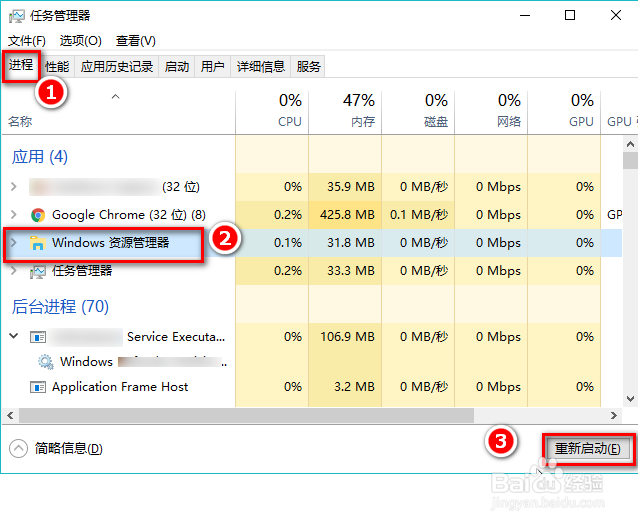Click the gear icon of Windows service
640x525 pixels.
tap(46, 362)
